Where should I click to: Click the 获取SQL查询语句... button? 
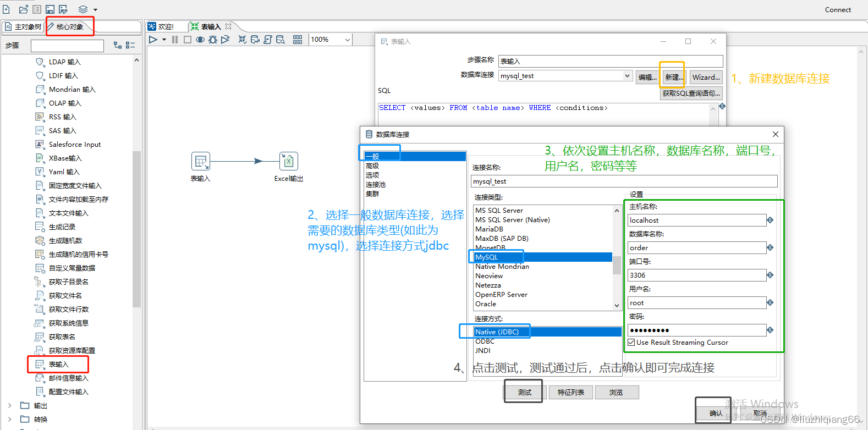tap(691, 93)
